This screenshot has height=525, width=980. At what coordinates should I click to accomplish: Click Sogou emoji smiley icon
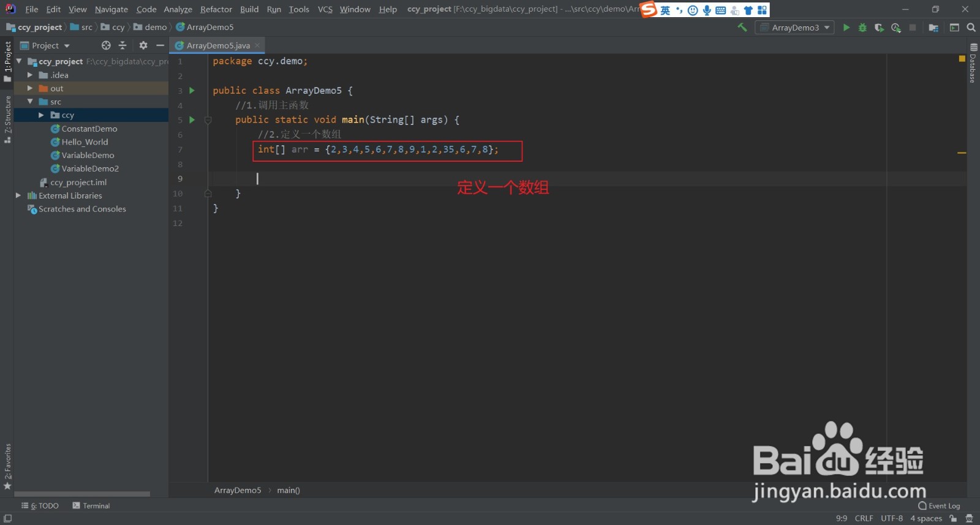(x=693, y=10)
